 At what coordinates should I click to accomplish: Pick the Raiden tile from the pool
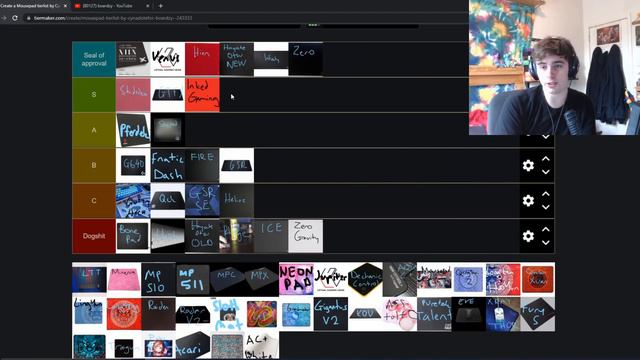[x=158, y=314]
